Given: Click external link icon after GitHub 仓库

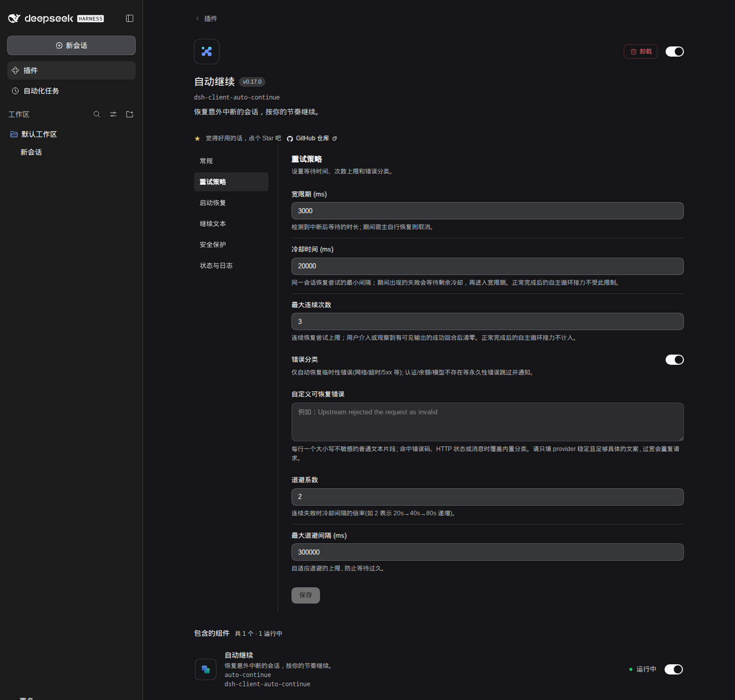Looking at the screenshot, I should 335,139.
